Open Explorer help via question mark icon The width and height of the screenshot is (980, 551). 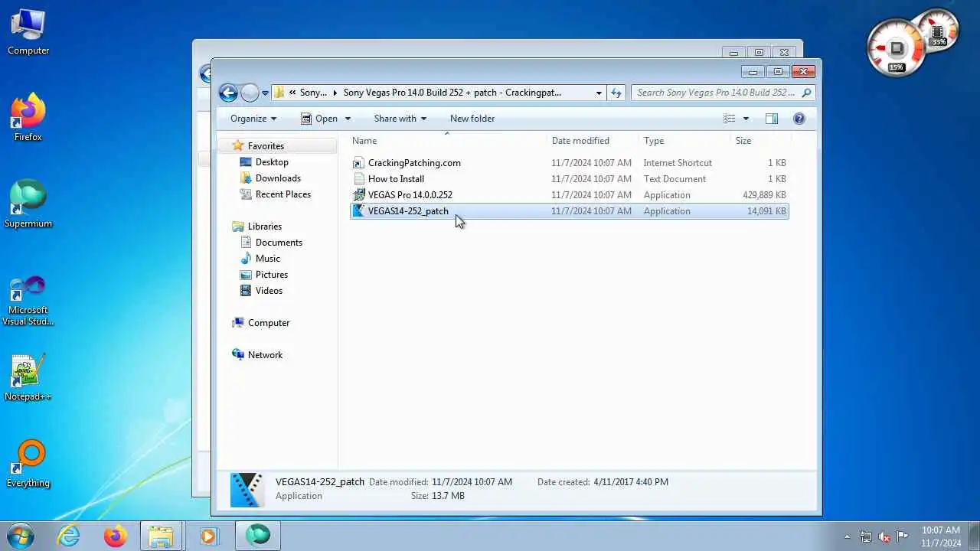[x=799, y=119]
